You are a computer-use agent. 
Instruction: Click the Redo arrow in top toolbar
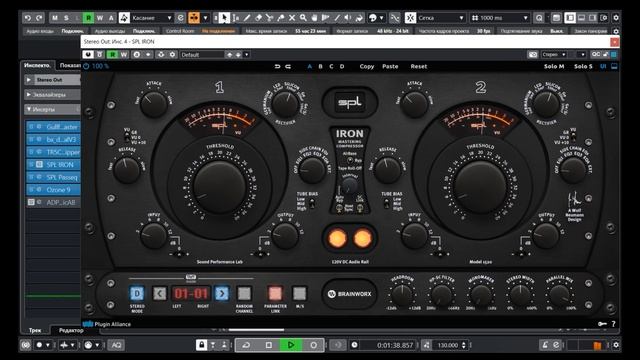coord(39,18)
